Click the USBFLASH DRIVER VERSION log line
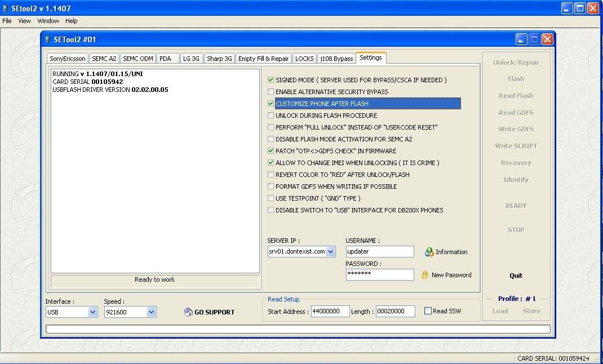The image size is (603, 364). [x=110, y=90]
